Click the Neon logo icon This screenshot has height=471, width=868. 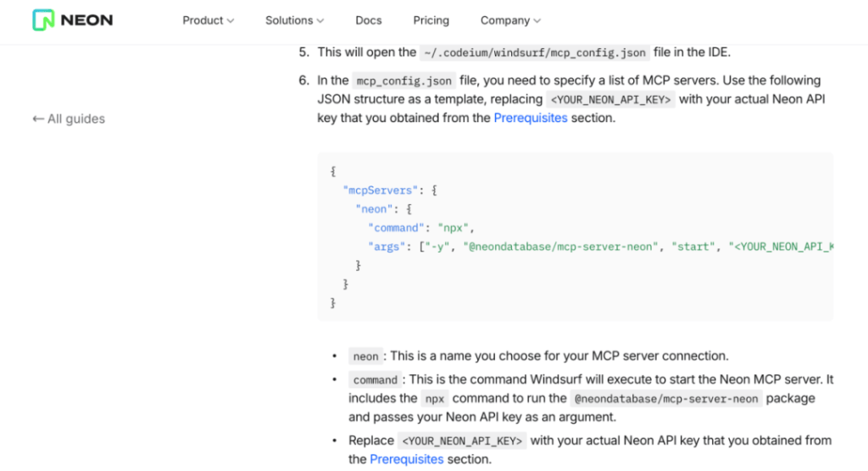pyautogui.click(x=43, y=20)
